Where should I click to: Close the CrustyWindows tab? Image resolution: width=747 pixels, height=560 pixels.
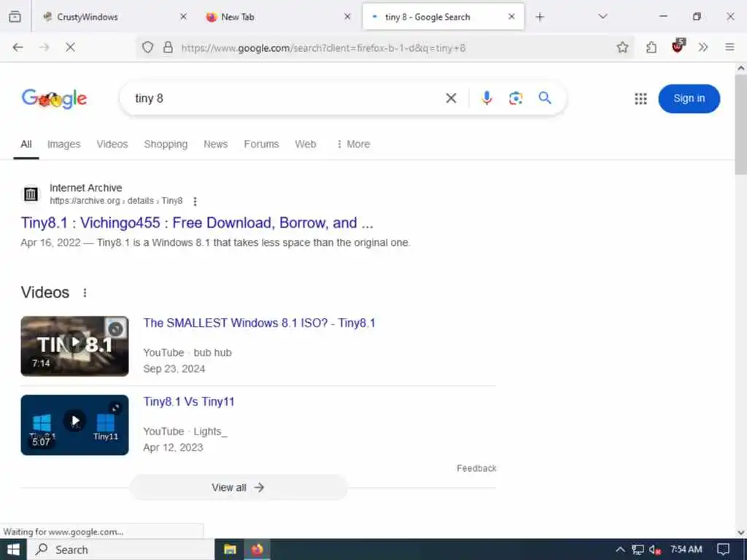click(183, 17)
